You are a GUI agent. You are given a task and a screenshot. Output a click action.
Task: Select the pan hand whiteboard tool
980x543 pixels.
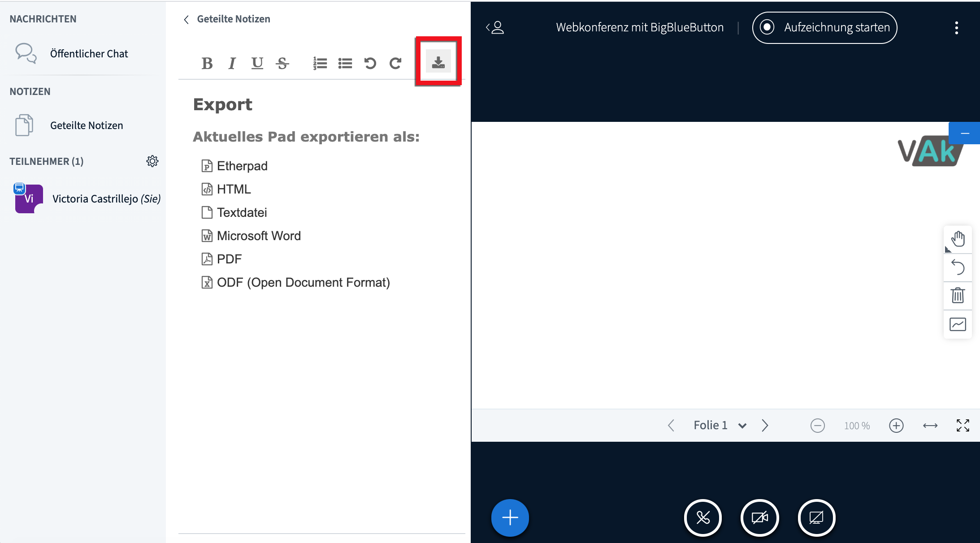tap(958, 239)
